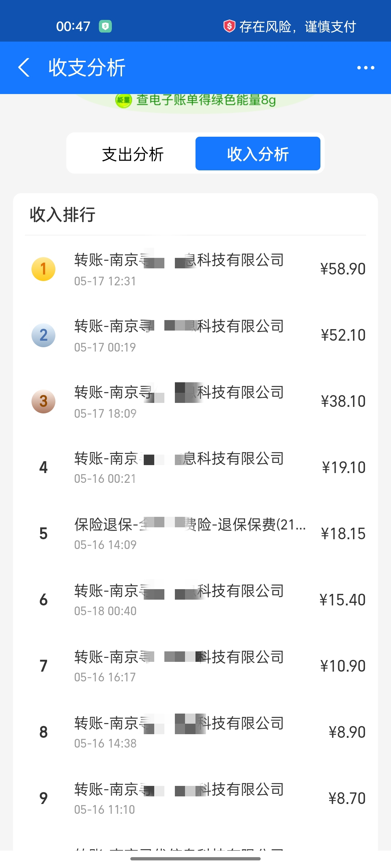This screenshot has height=868, width=391.
Task: Open the green energy e-bill banner
Action: click(x=206, y=100)
